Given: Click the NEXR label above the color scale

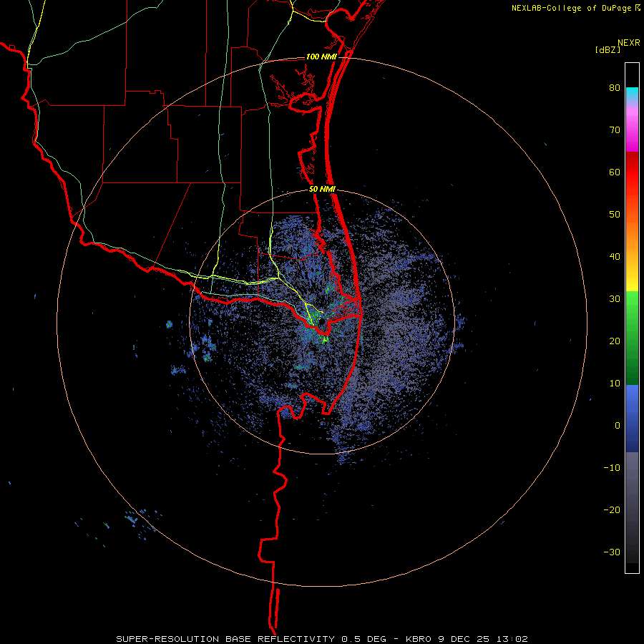Looking at the screenshot, I should 628,43.
